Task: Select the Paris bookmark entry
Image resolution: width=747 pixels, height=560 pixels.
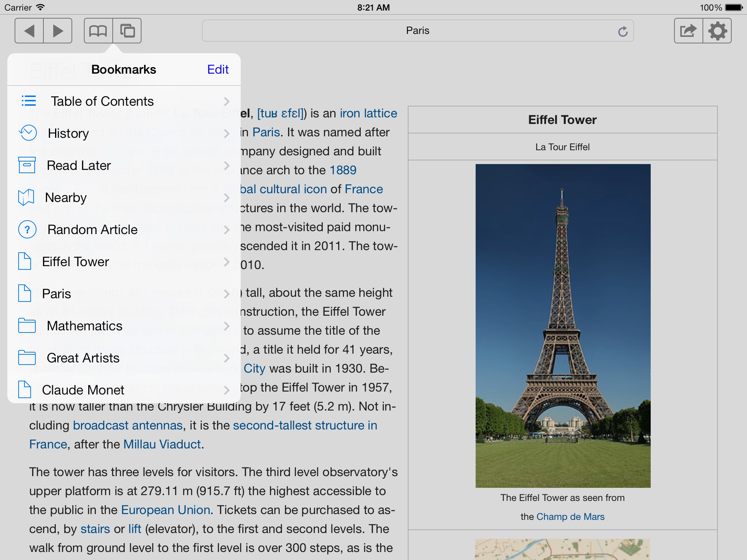Action: tap(124, 293)
